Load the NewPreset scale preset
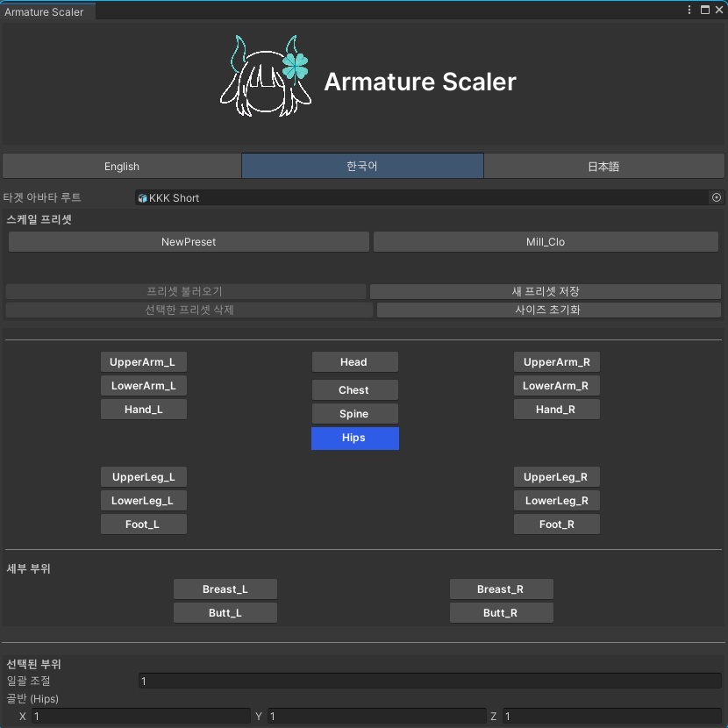 (x=188, y=241)
